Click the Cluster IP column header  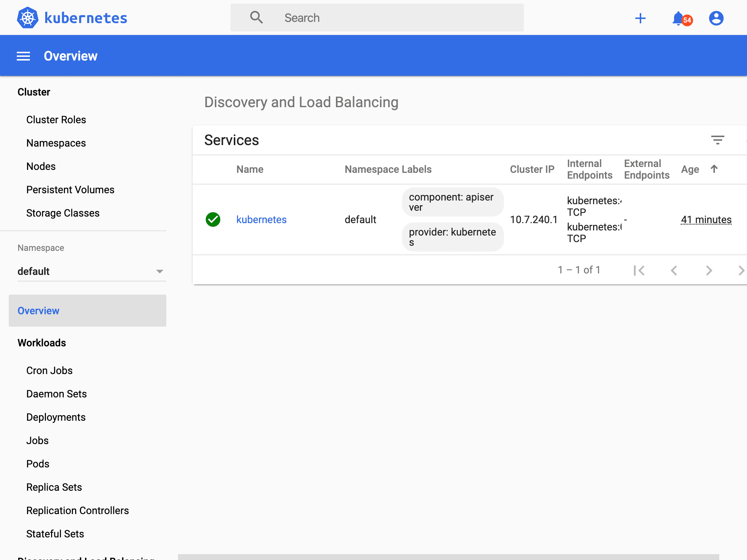click(x=532, y=169)
